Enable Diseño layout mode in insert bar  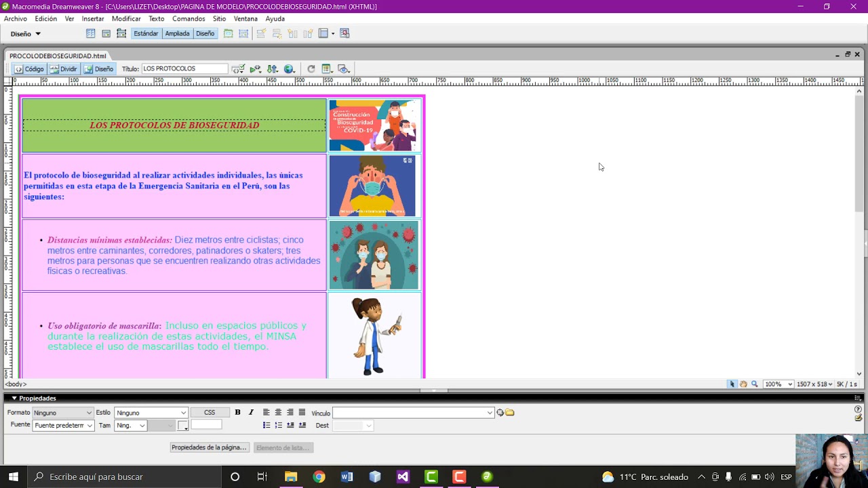(x=205, y=33)
